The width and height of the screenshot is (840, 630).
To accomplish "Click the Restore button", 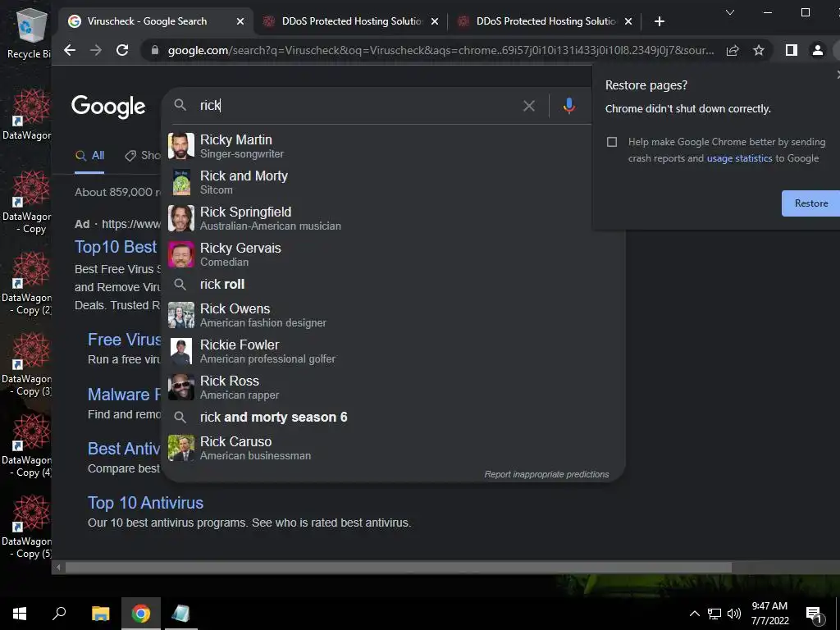I will [810, 203].
